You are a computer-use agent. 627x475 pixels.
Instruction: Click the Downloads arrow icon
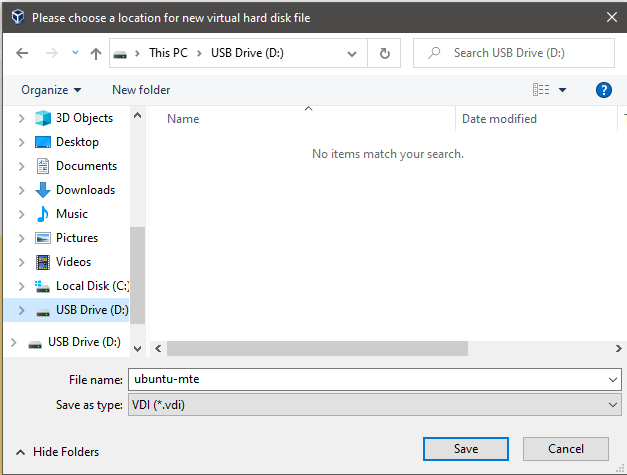43,190
